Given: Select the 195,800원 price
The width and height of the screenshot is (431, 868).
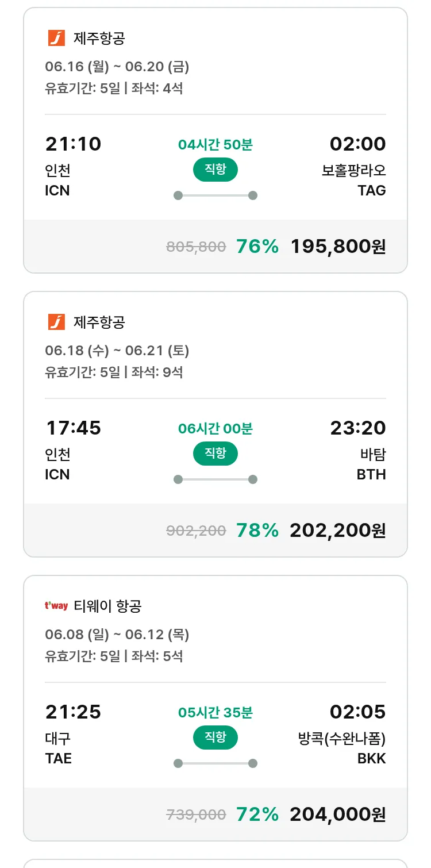Looking at the screenshot, I should [338, 247].
